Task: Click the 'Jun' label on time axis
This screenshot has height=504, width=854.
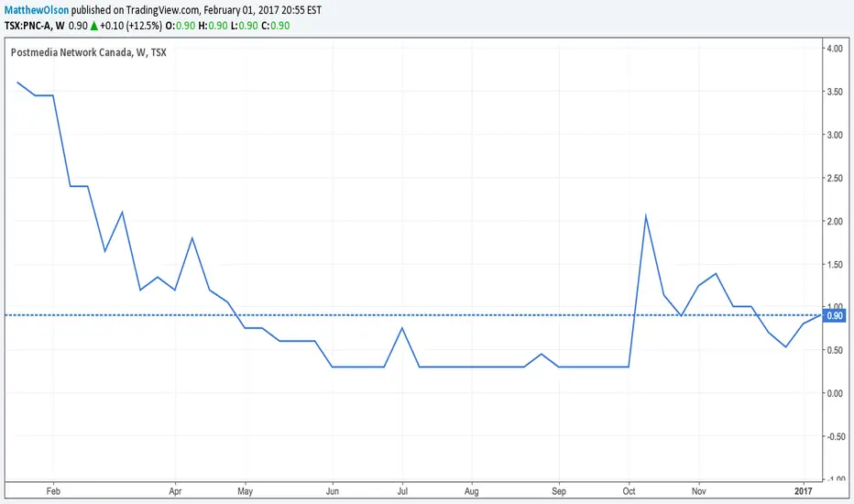Action: click(333, 491)
